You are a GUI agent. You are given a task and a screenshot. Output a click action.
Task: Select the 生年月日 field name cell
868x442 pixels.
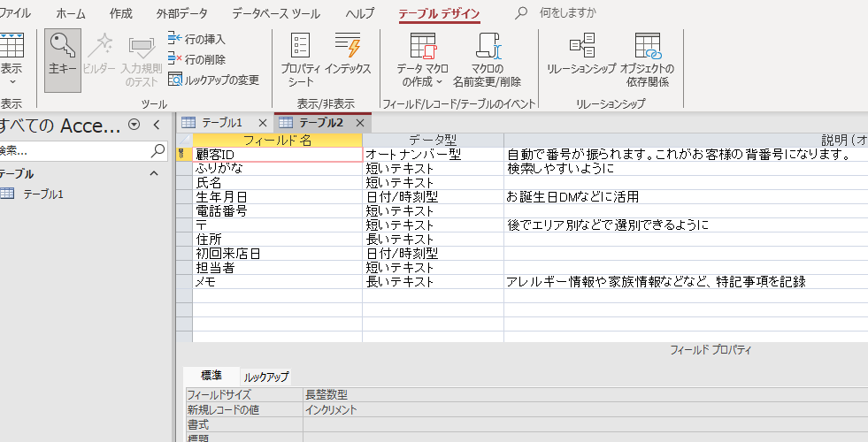pos(276,196)
